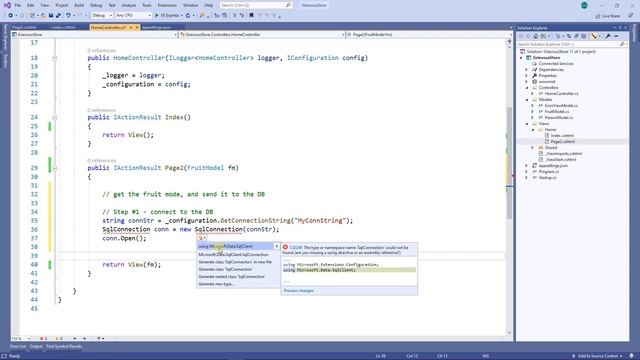Click the Save icon in the toolbar
Viewport: 640px width, 360px height.
pyautogui.click(x=51, y=16)
